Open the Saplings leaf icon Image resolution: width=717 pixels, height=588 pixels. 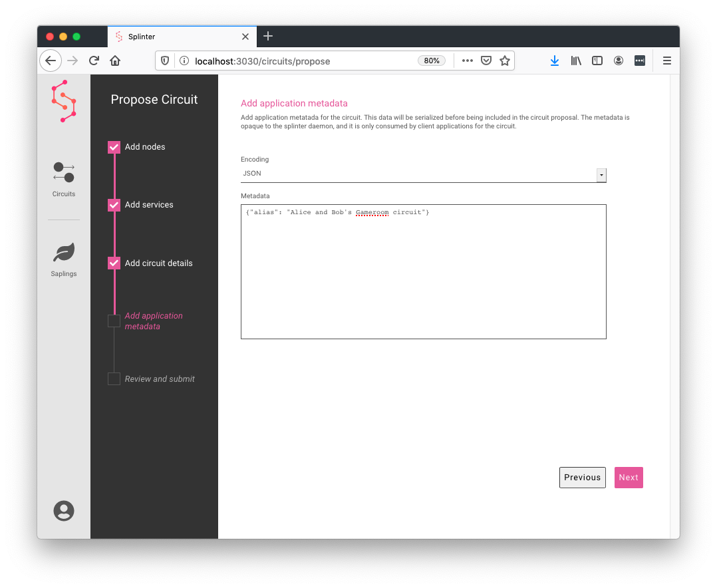[x=64, y=252]
